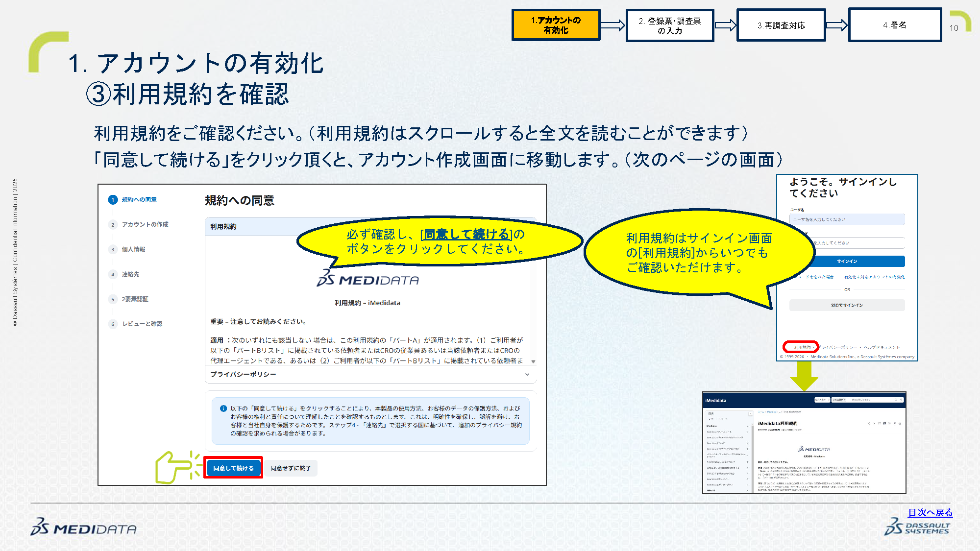Click the blue info icon in the notice box
Screen dimensions: 980x551
(x=223, y=408)
